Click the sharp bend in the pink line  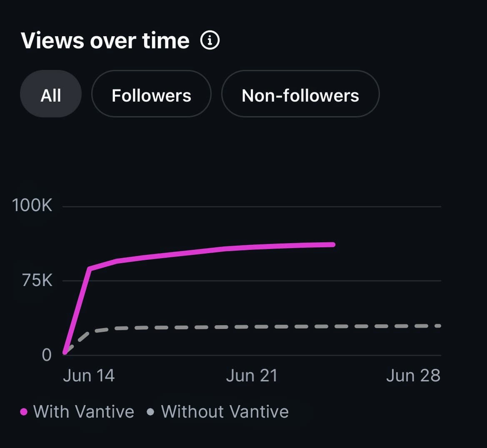[x=90, y=268]
